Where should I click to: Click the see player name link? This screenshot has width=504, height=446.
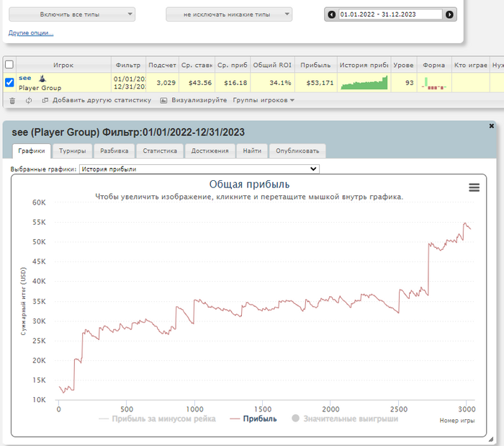(24, 78)
